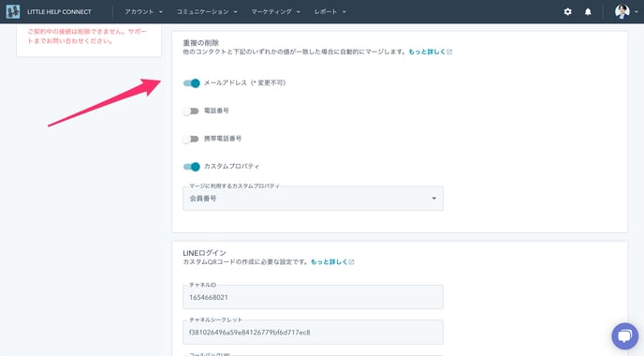
Task: Focus the チャネルシークレット input field
Action: [x=313, y=333]
